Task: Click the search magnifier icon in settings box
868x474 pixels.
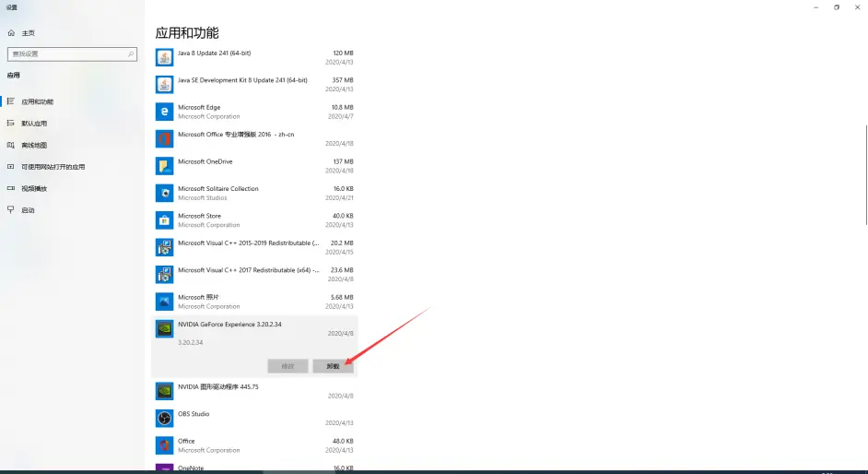Action: click(131, 54)
